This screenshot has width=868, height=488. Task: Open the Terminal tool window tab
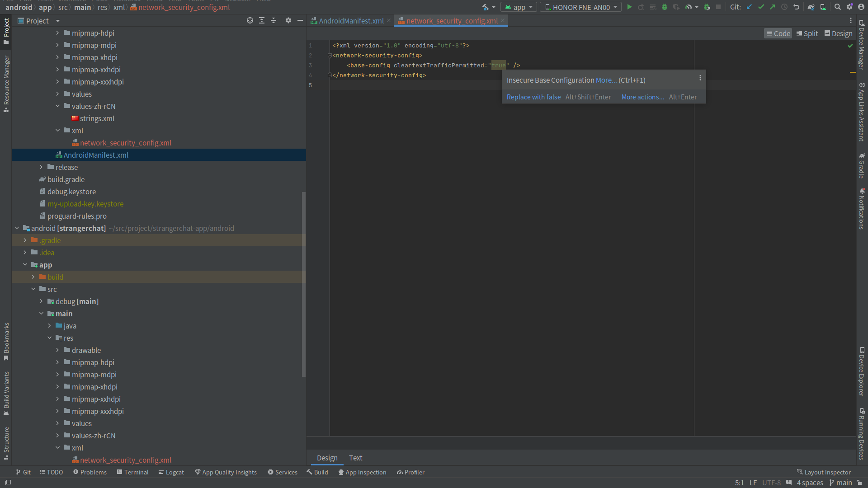[x=132, y=472]
